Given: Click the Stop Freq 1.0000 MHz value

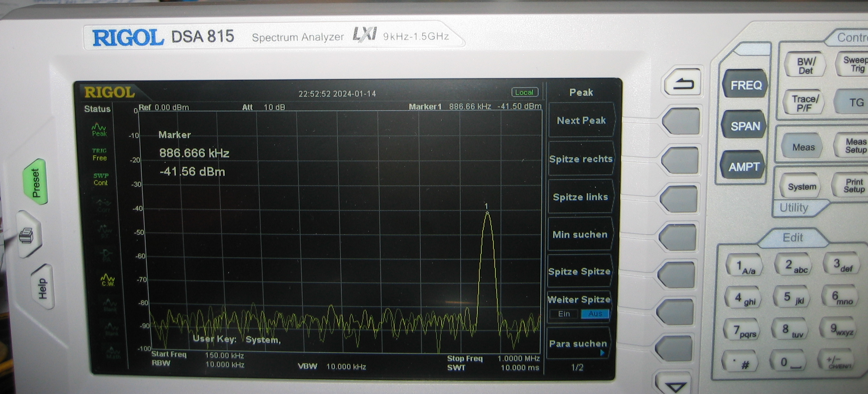Looking at the screenshot, I should 518,358.
